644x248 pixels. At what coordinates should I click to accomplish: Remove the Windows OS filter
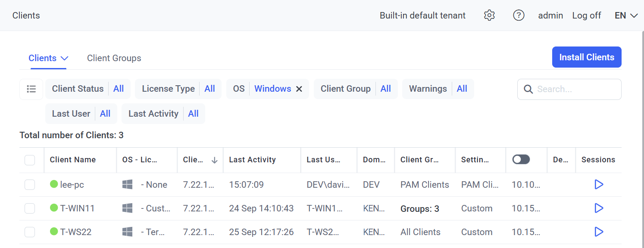click(x=299, y=89)
